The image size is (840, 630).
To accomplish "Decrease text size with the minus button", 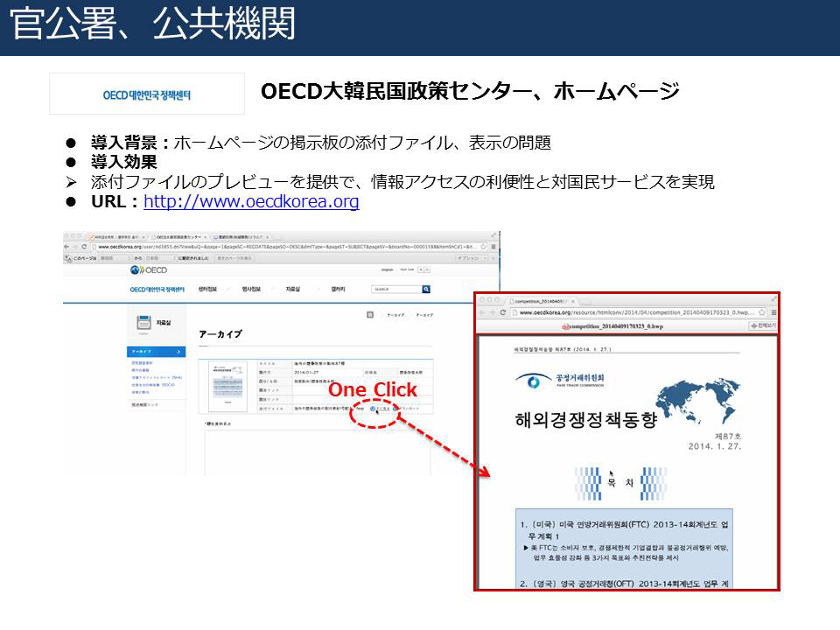I will [x=427, y=270].
